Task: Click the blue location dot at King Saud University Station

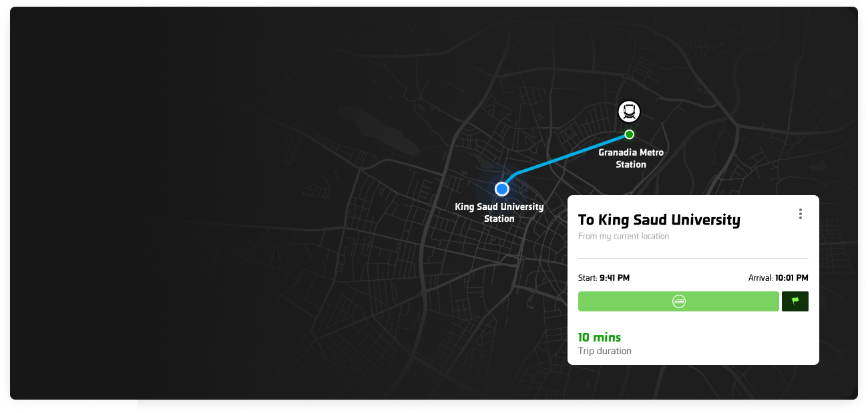Action: pyautogui.click(x=502, y=188)
